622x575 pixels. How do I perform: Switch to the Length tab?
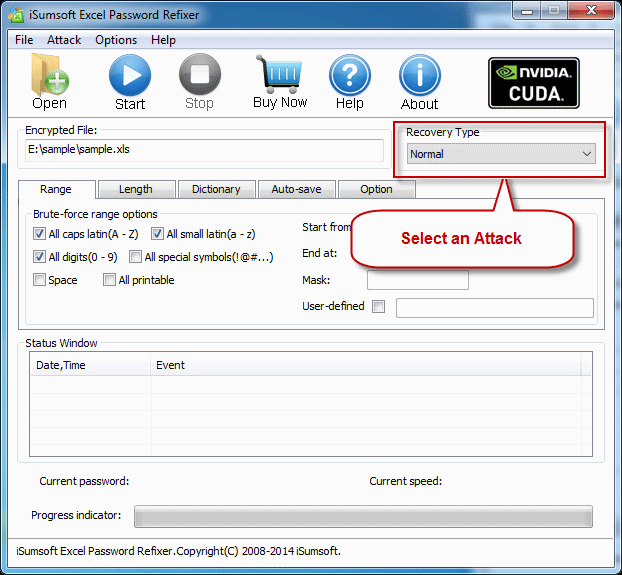136,189
